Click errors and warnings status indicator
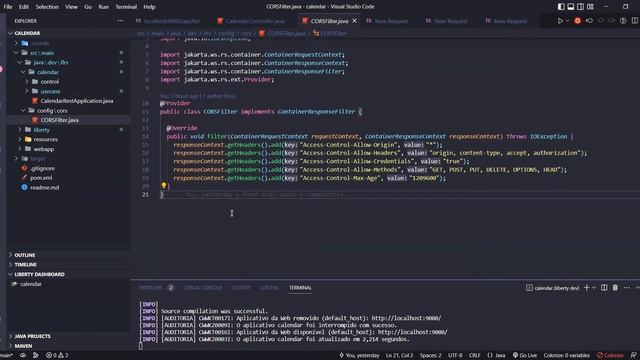640x360 pixels. pos(57,356)
